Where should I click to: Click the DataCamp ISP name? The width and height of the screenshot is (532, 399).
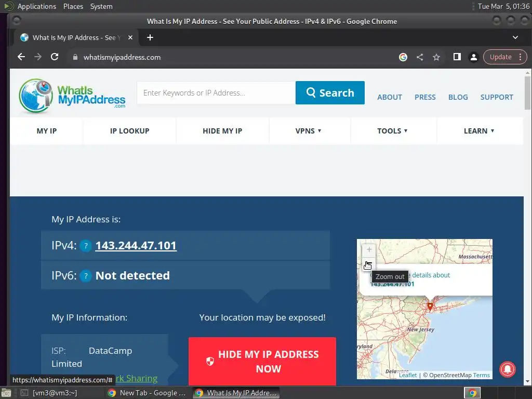[110, 351]
